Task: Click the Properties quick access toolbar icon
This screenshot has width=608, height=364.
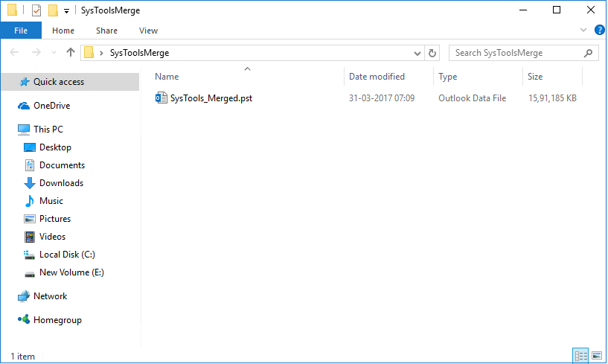Action: (x=36, y=10)
